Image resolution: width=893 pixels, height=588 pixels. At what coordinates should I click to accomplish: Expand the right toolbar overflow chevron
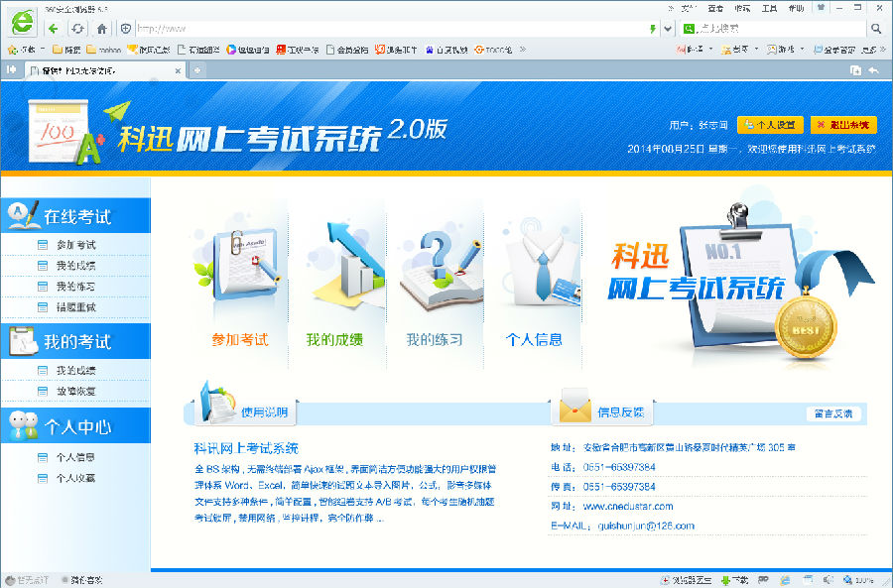tap(883, 50)
